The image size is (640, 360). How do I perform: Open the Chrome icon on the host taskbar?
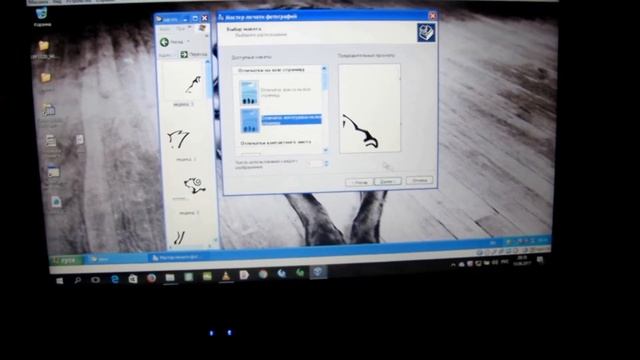pos(263,274)
